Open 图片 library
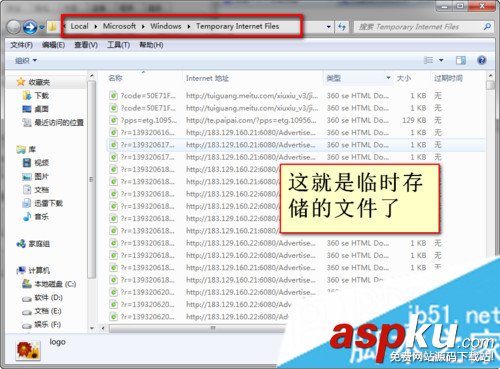 [x=36, y=176]
